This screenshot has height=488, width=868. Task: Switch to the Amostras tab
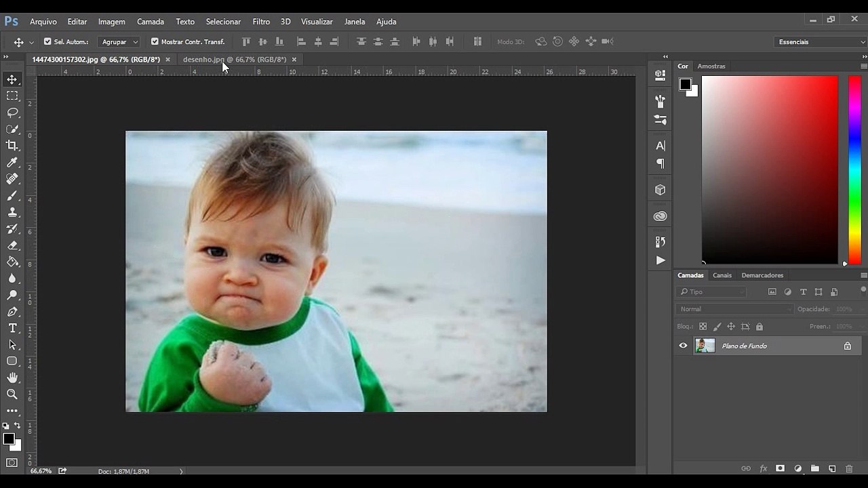[x=711, y=66]
